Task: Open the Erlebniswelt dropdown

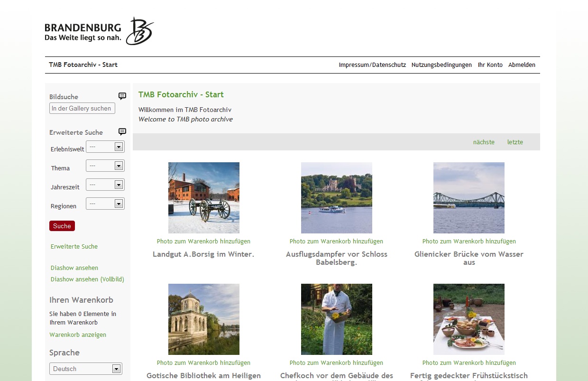Action: [105, 147]
